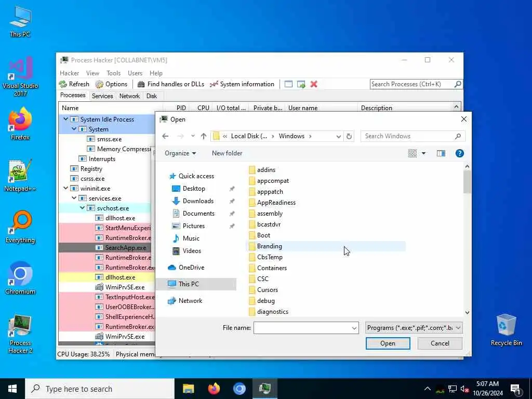Click the Windows Start button

click(12, 389)
